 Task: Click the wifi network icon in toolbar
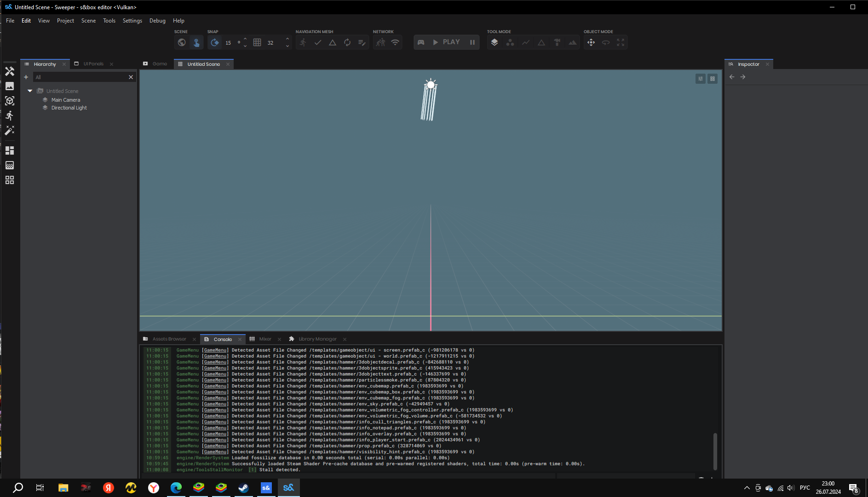(395, 42)
